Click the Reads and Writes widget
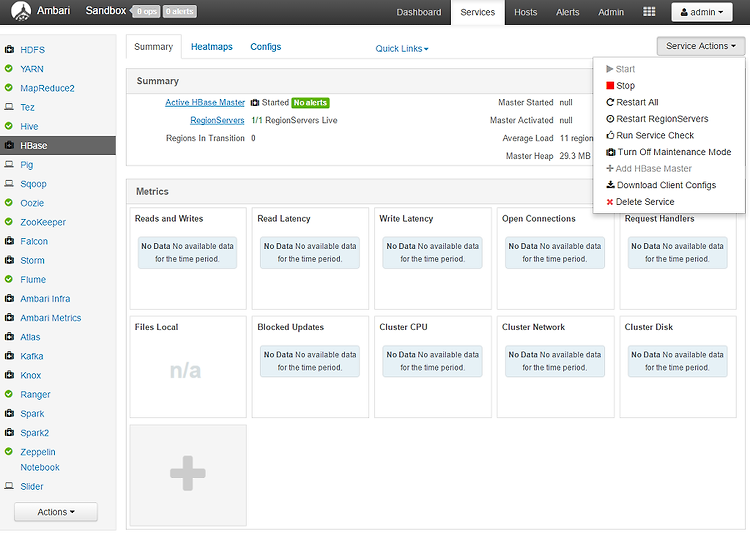 [x=188, y=258]
